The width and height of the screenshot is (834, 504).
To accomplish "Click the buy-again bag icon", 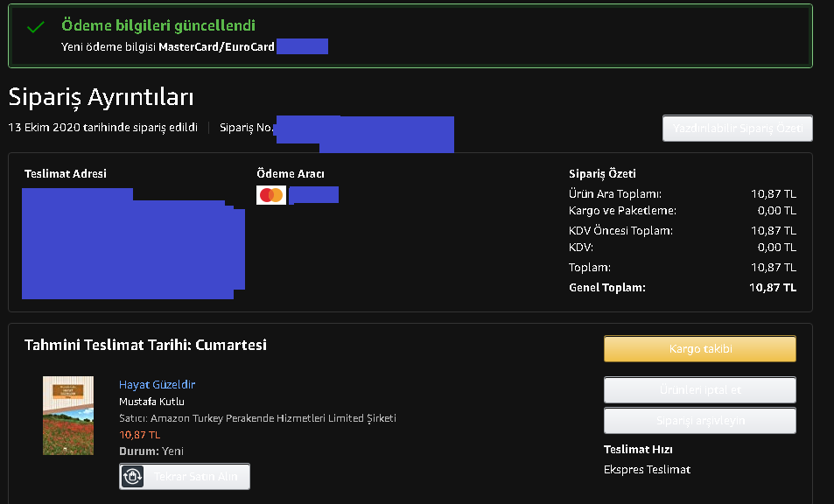I will coord(132,476).
